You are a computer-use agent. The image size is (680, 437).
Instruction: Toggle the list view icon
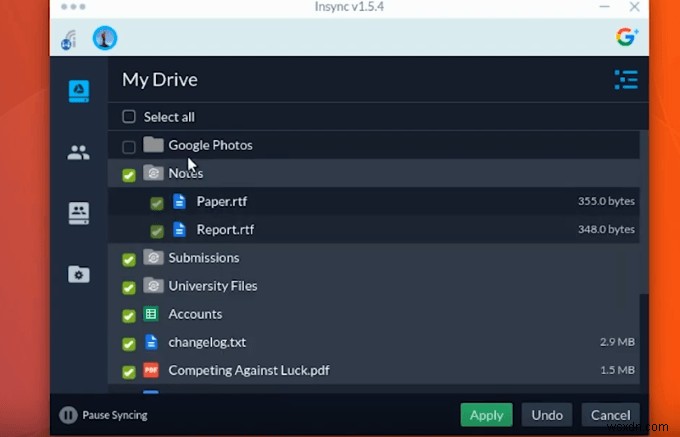pyautogui.click(x=626, y=80)
